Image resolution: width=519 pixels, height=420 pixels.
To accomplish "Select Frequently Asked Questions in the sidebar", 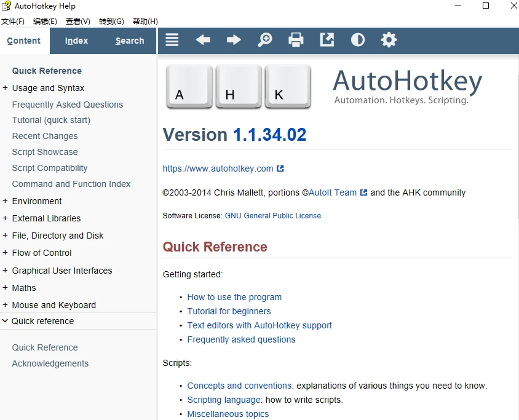I will [x=68, y=105].
